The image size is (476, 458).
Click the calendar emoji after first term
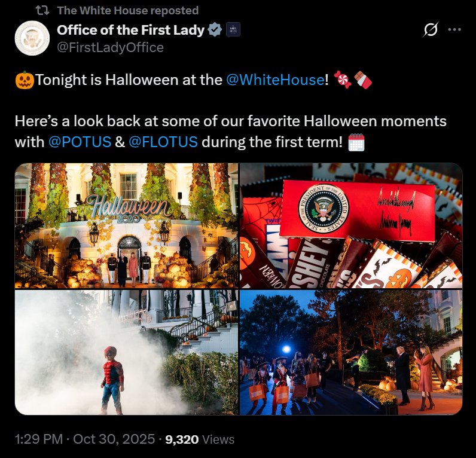coord(356,142)
